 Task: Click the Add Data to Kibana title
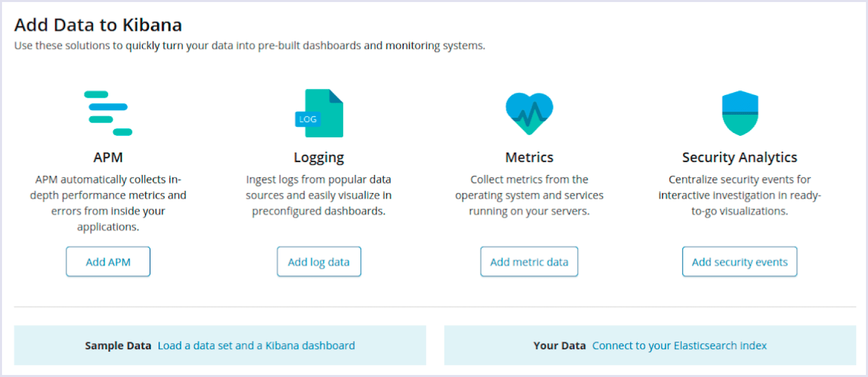pyautogui.click(x=98, y=25)
